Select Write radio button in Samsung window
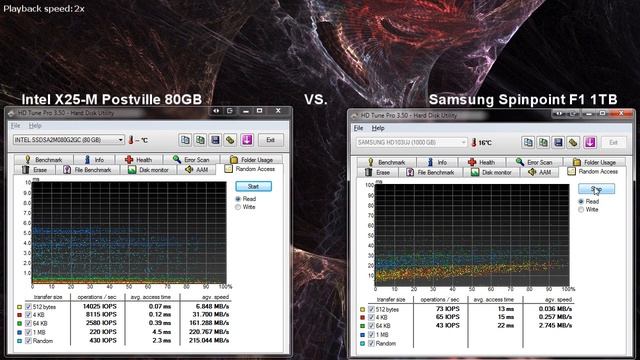The image size is (640, 360). point(581,209)
